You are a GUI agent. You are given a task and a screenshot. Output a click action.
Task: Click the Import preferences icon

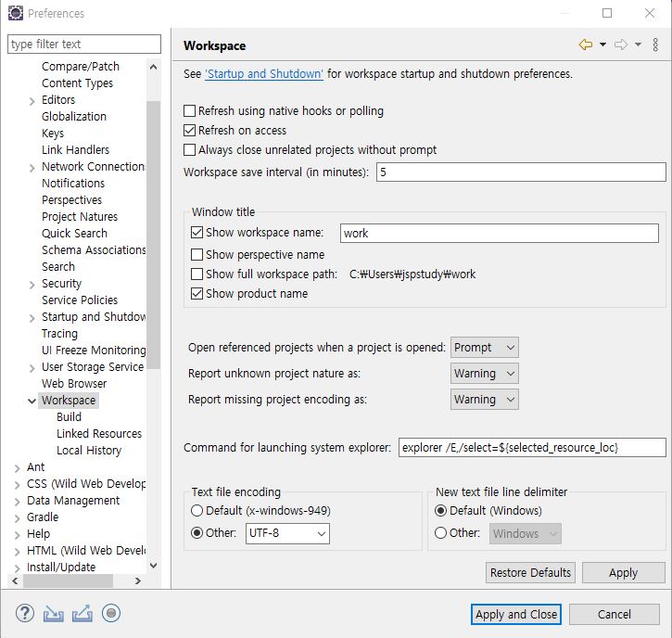tap(53, 614)
